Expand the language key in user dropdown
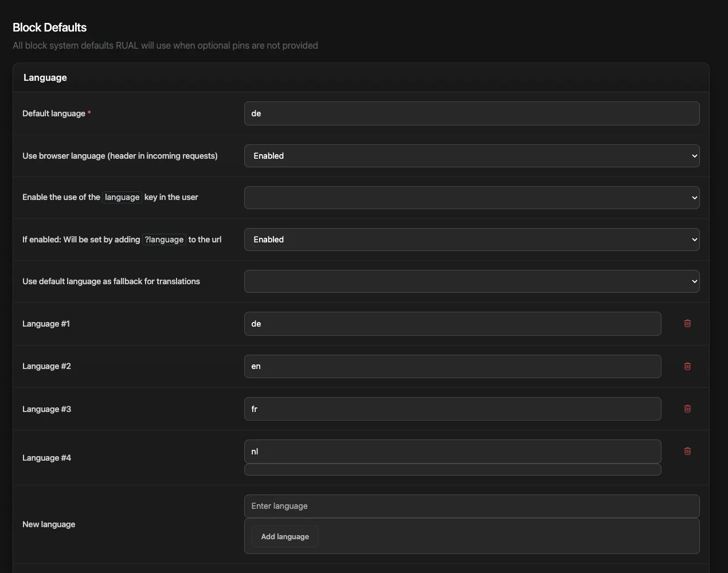 coord(472,198)
